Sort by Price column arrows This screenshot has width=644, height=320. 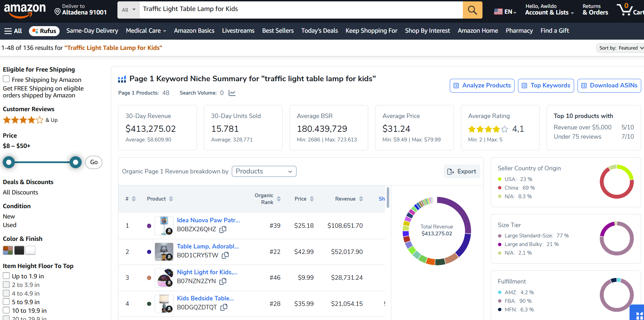312,199
